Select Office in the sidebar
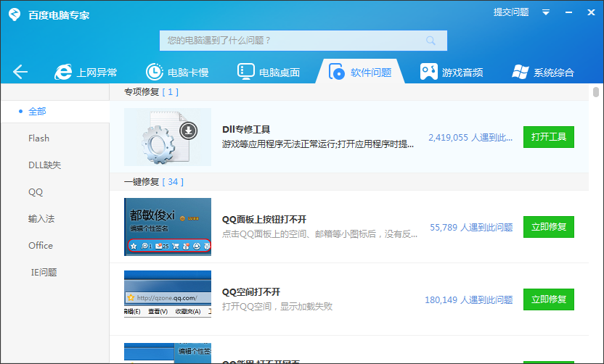 click(41, 246)
